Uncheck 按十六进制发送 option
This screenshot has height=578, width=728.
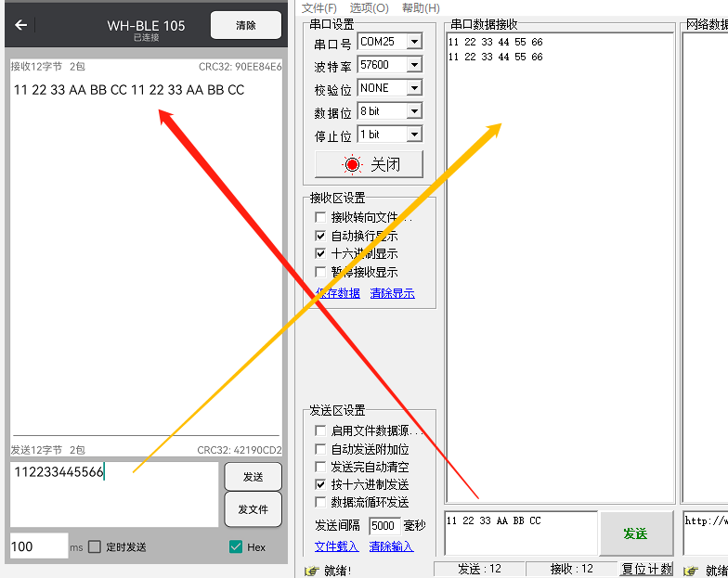pyautogui.click(x=320, y=484)
